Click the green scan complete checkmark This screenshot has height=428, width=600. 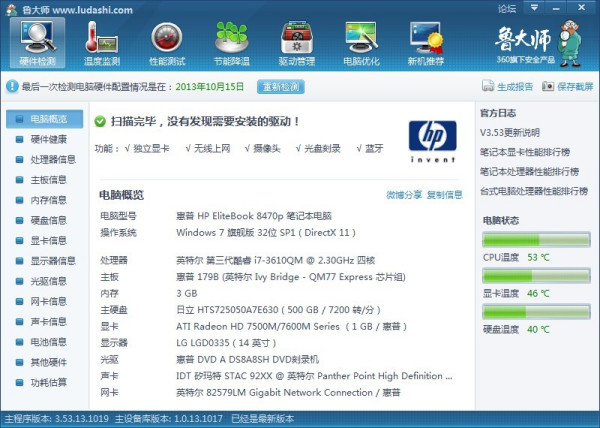[100, 122]
